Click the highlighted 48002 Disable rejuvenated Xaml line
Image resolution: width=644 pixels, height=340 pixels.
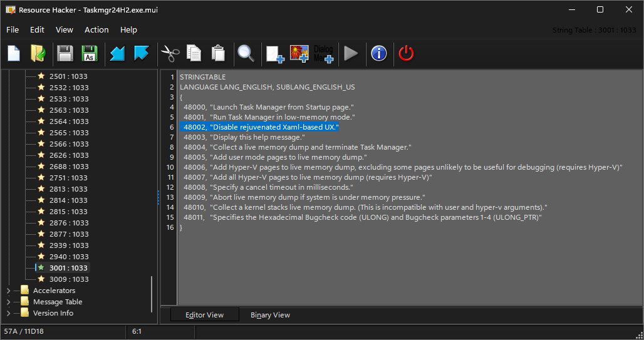coord(259,127)
